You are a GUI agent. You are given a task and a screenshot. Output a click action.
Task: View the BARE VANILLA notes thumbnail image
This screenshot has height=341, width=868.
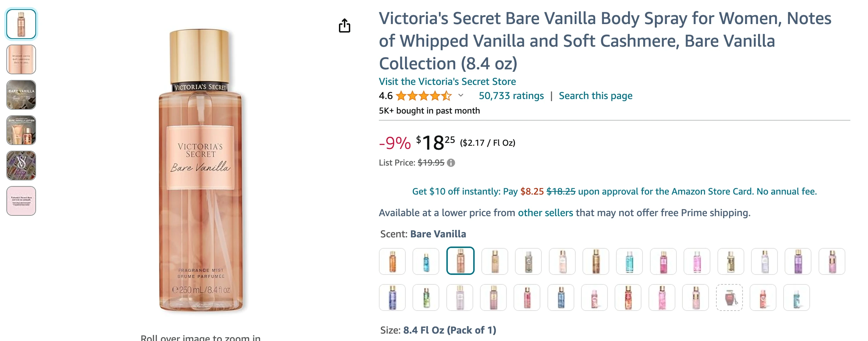pos(21,95)
